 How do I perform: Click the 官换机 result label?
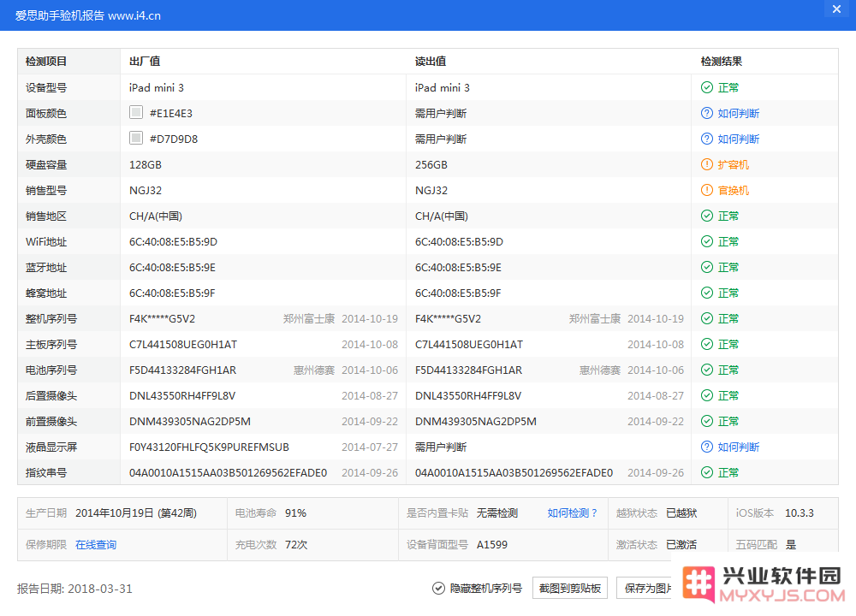(x=734, y=190)
